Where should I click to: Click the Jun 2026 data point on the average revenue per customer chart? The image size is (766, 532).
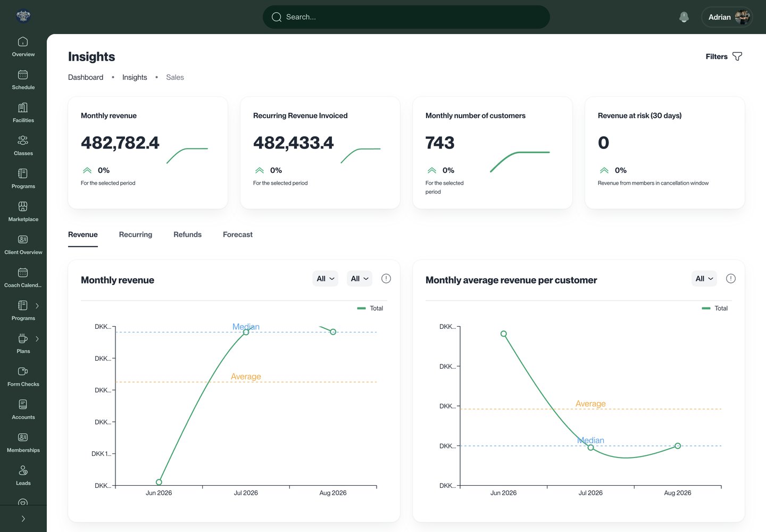(504, 334)
